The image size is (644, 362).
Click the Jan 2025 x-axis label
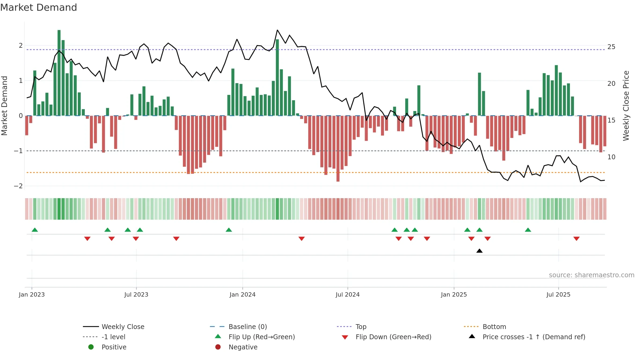tap(454, 294)
